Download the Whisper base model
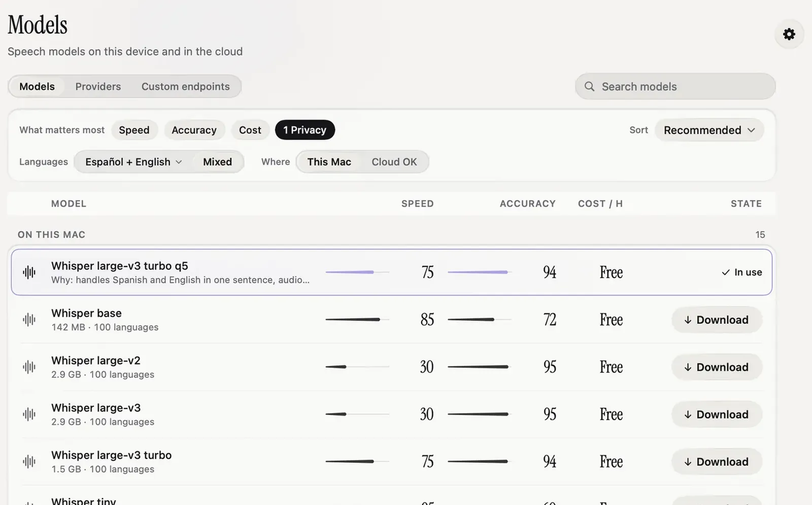This screenshot has height=505, width=812. click(717, 320)
